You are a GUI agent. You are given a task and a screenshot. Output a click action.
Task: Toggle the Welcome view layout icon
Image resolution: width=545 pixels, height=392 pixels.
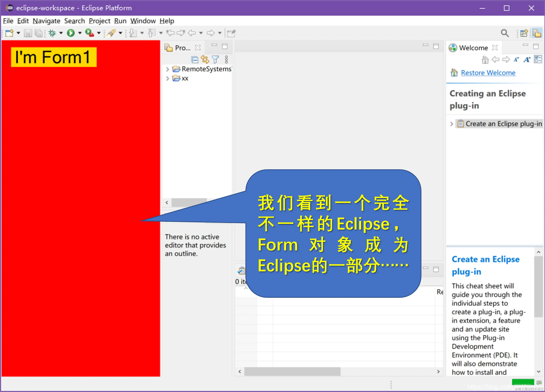(538, 59)
